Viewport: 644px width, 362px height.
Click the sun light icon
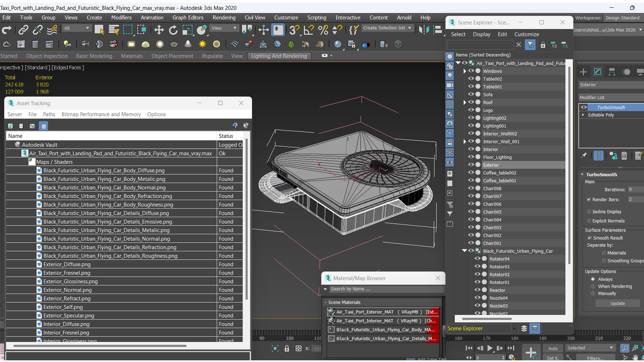tap(202, 44)
